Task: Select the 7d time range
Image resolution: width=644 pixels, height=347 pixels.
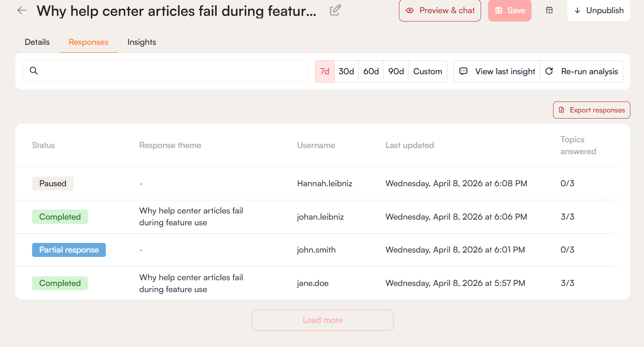Action: 325,71
